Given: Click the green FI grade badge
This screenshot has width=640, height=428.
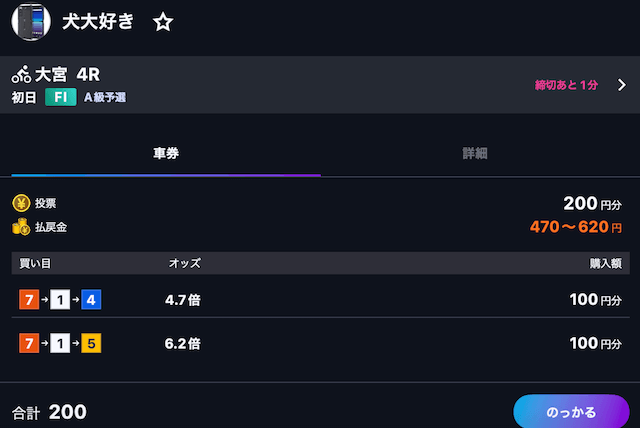Looking at the screenshot, I should [x=60, y=97].
